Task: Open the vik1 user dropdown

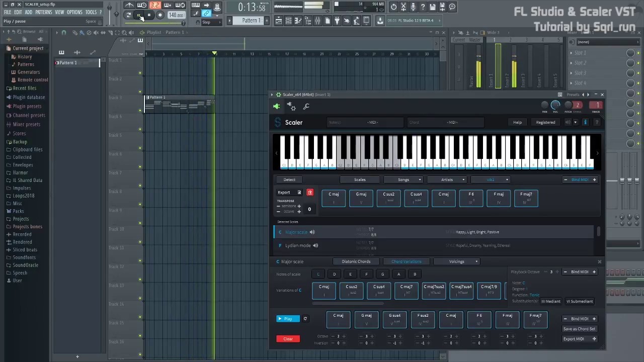Action: [x=491, y=179]
